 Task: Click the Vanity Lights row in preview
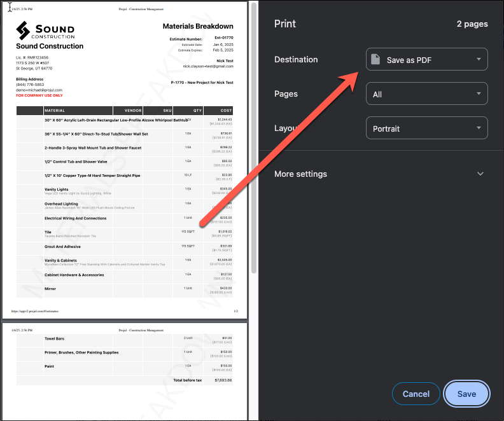pyautogui.click(x=57, y=190)
